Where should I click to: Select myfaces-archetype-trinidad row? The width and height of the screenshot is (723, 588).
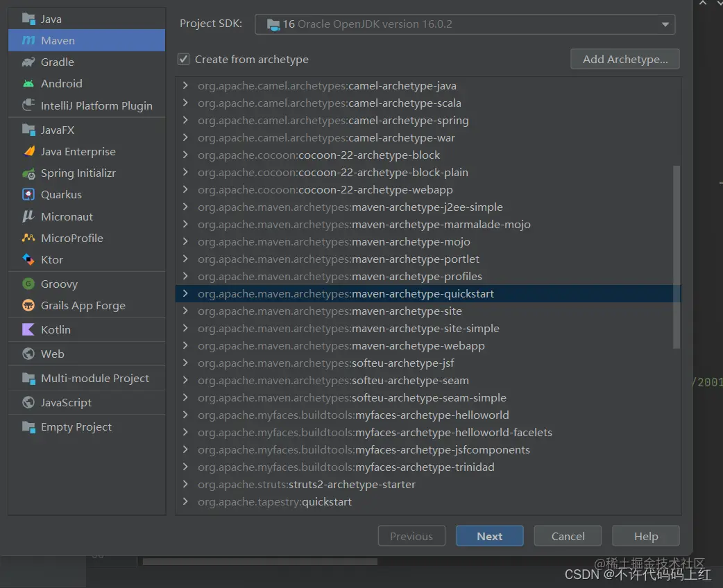pyautogui.click(x=428, y=467)
